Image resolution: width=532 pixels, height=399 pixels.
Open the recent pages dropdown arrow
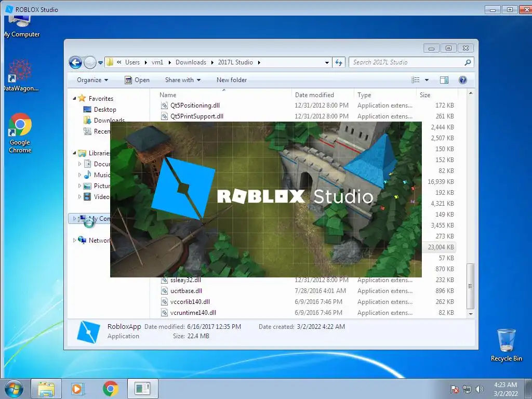tap(100, 62)
